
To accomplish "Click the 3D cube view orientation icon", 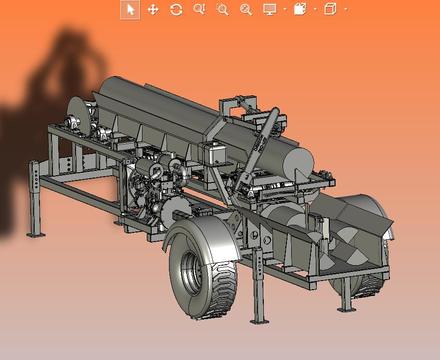I will pyautogui.click(x=330, y=9).
